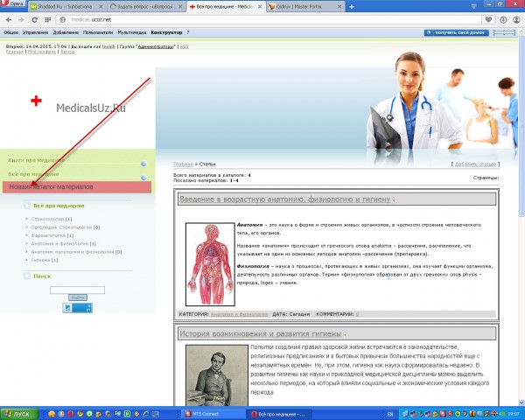This screenshot has height=420, width=525.
Task: Click the Получить свой домен button
Action: click(x=457, y=32)
